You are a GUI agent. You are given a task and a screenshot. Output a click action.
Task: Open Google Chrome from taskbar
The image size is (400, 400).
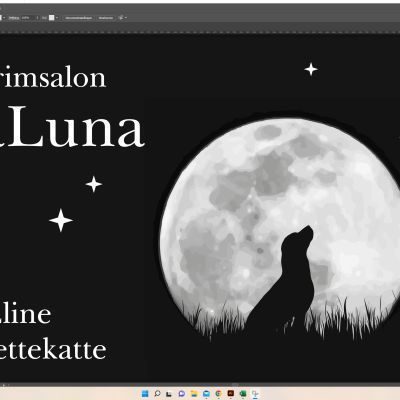(218, 394)
